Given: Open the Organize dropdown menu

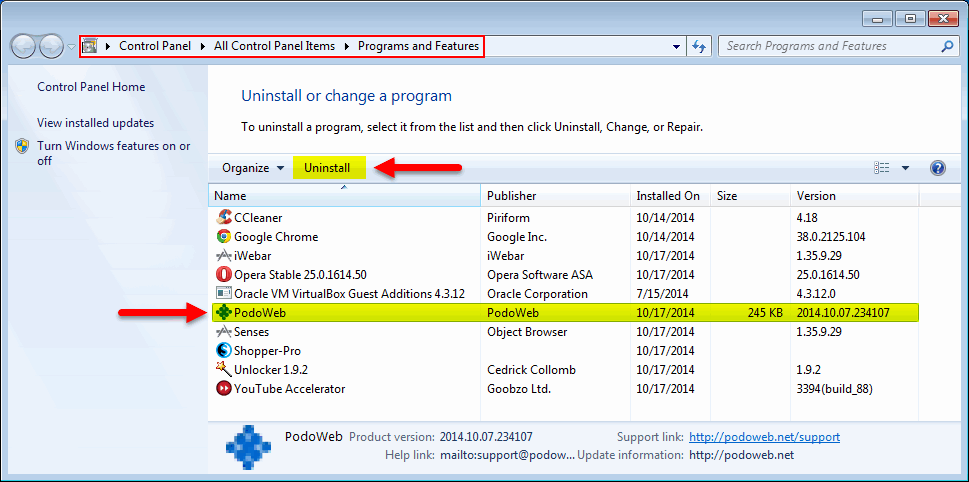Looking at the screenshot, I should click(253, 168).
